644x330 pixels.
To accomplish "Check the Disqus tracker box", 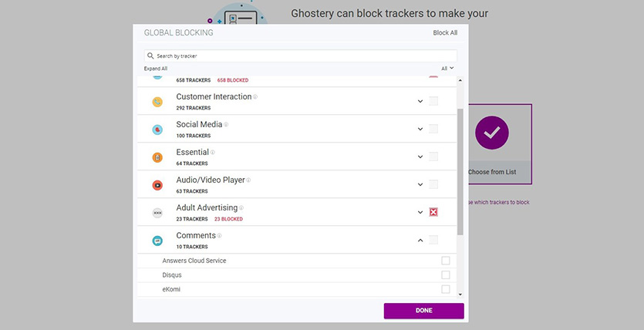I will point(446,275).
